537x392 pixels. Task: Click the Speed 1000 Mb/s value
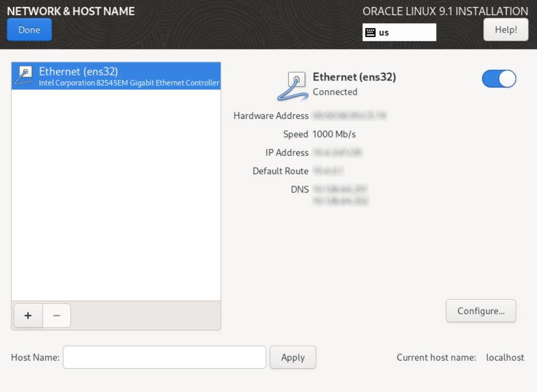coord(334,134)
